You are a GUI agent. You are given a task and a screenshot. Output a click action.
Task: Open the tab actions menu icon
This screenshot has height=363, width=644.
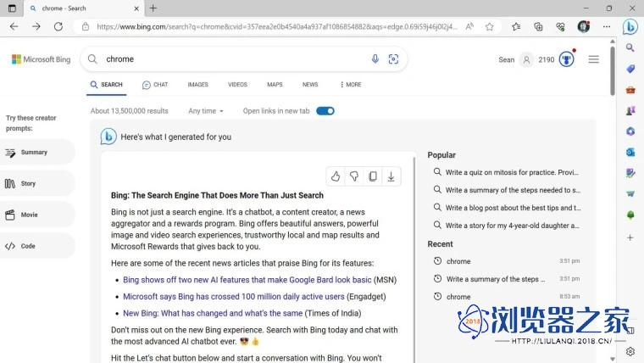point(12,8)
